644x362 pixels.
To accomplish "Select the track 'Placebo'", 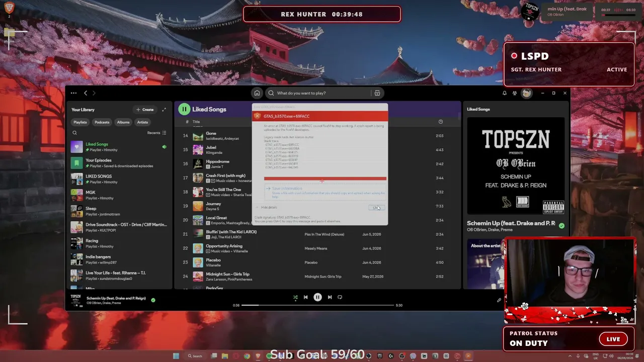I will pos(213,260).
